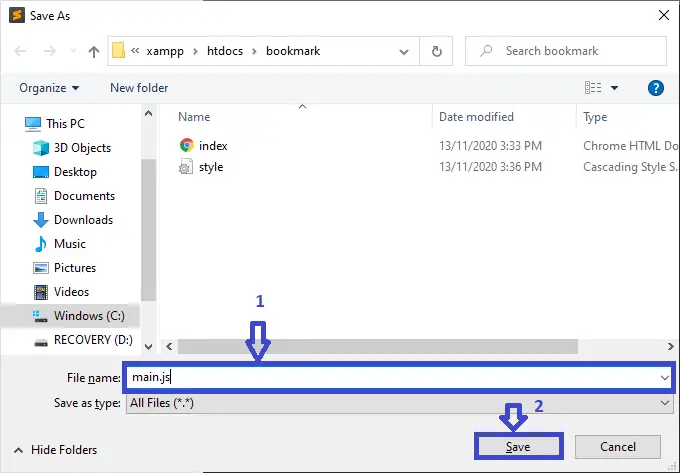The image size is (680, 473).
Task: Open Videos in the sidebar
Action: (61, 292)
